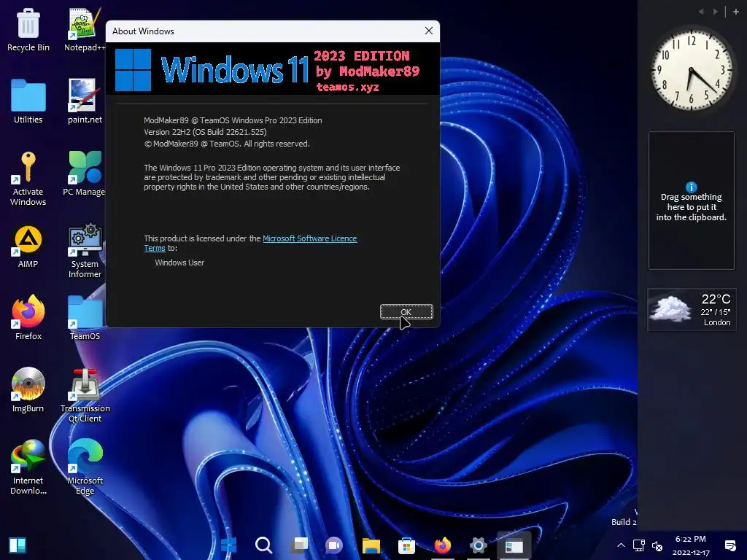The image size is (747, 560).
Task: Launch ImgBurn from the desktop
Action: pyautogui.click(x=28, y=389)
